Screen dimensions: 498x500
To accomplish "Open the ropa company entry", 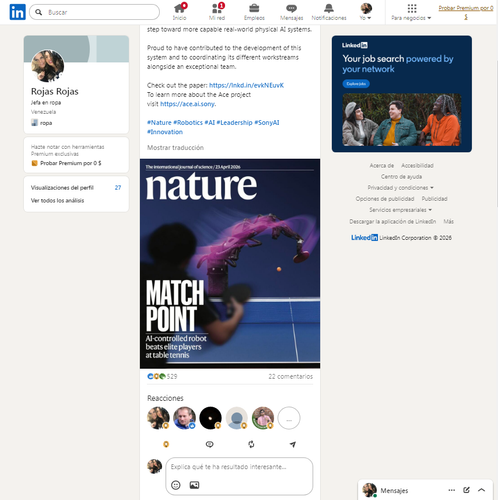I will pyautogui.click(x=42, y=123).
